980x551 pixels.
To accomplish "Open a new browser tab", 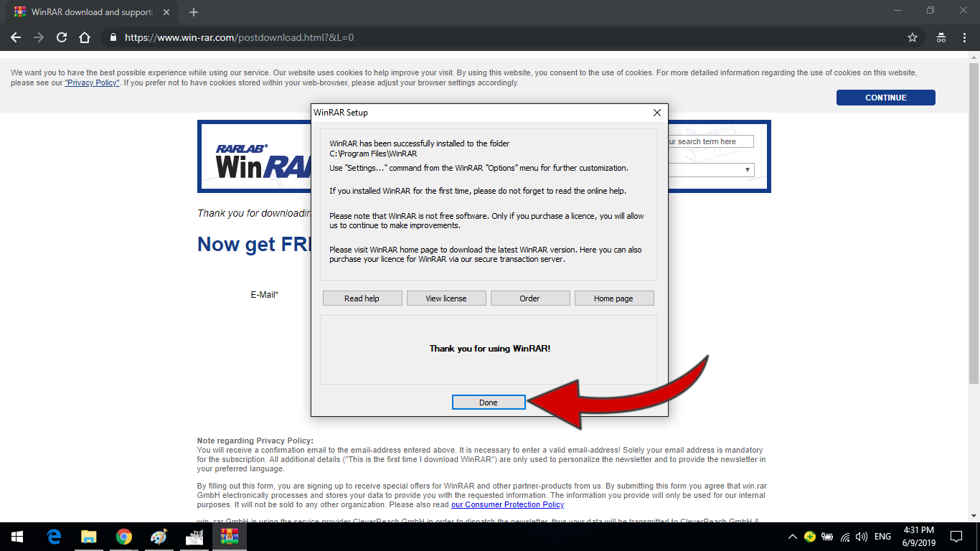I will (x=194, y=12).
